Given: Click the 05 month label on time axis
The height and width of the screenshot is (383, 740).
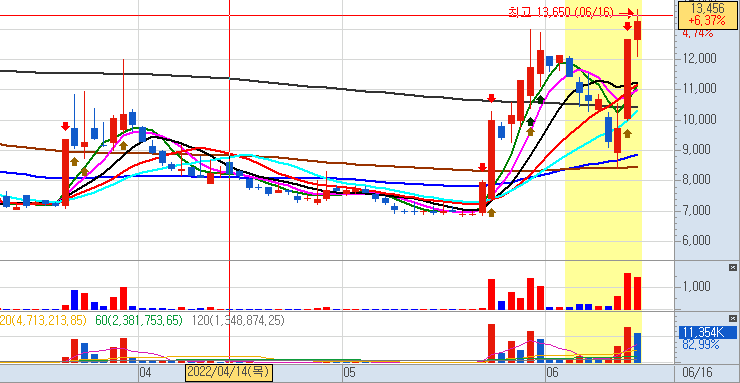Looking at the screenshot, I should point(349,373).
